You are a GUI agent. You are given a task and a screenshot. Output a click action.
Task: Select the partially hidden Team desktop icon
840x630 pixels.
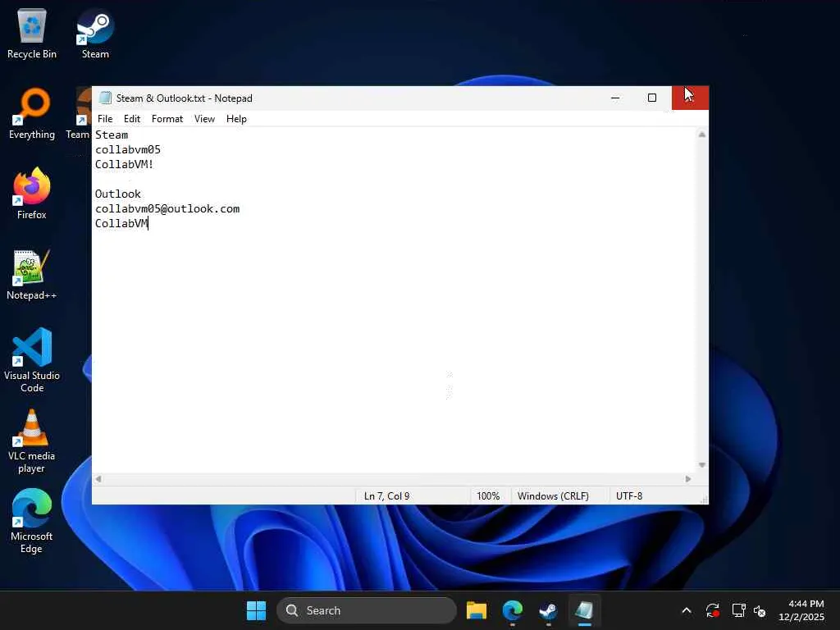(79, 113)
